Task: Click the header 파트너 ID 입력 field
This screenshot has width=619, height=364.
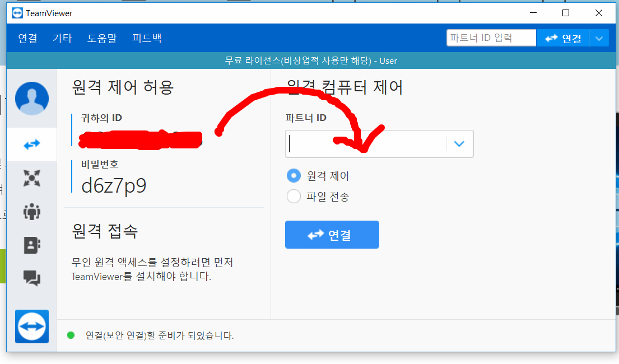Action: [491, 38]
